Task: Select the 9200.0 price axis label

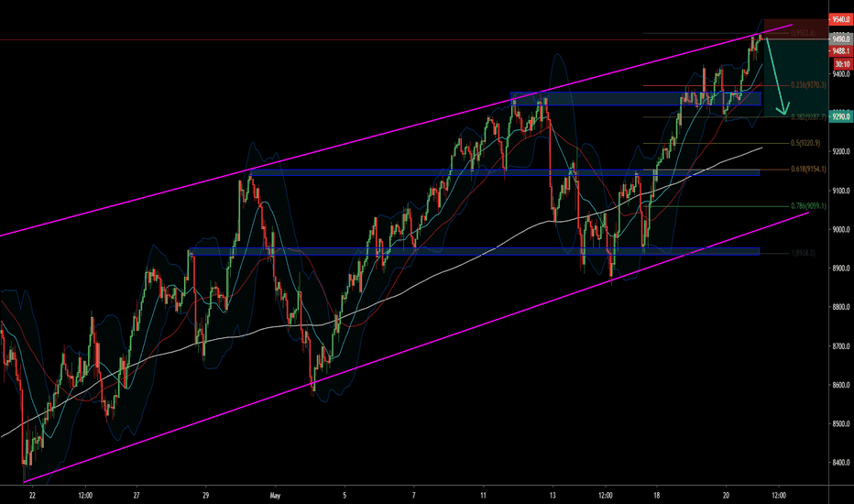Action: coord(841,151)
